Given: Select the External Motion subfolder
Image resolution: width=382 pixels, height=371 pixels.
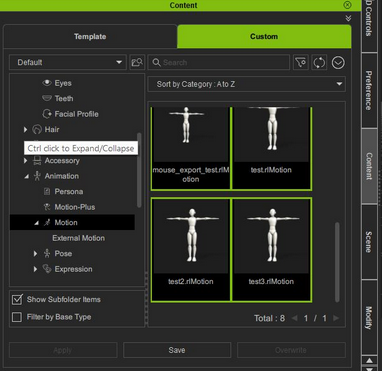Looking at the screenshot, I should pos(78,238).
